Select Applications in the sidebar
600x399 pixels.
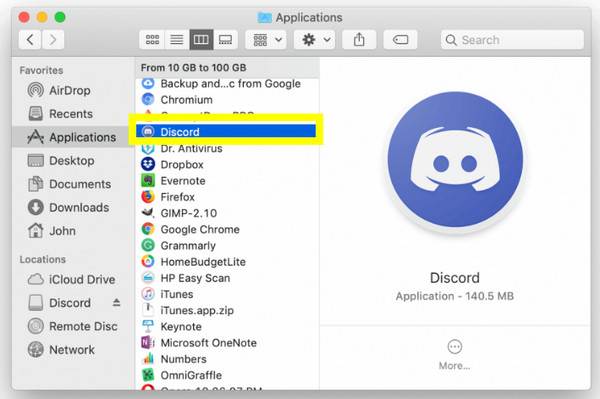click(72, 137)
